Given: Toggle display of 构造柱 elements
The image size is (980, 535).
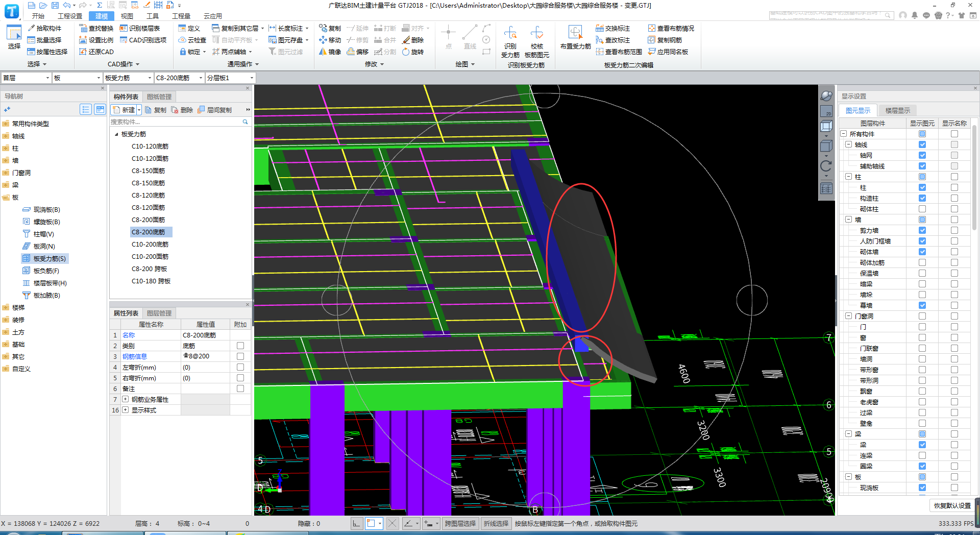Looking at the screenshot, I should (922, 198).
